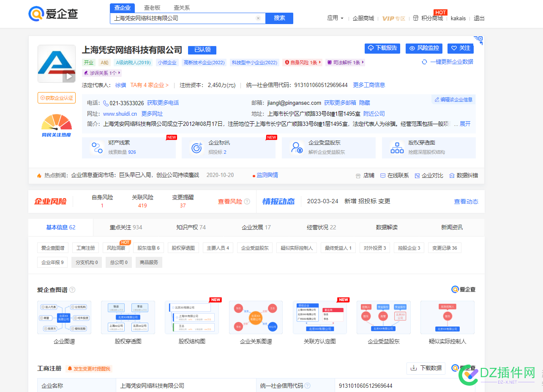Click the bell 发生变更时提醒我 reminder
Image resolution: width=543 pixels, height=392 pixels.
tap(89, 369)
